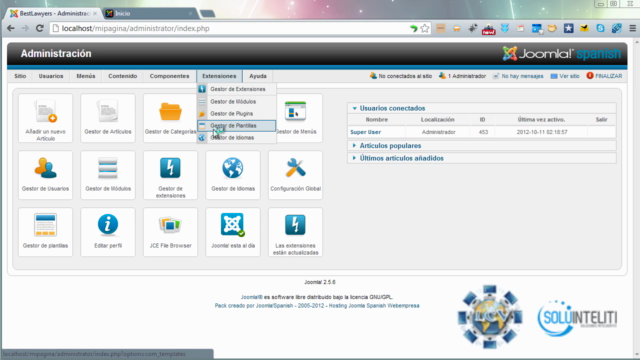Viewport: 640px width, 360px height.
Task: Click the browser forward arrow
Action: (x=25, y=29)
